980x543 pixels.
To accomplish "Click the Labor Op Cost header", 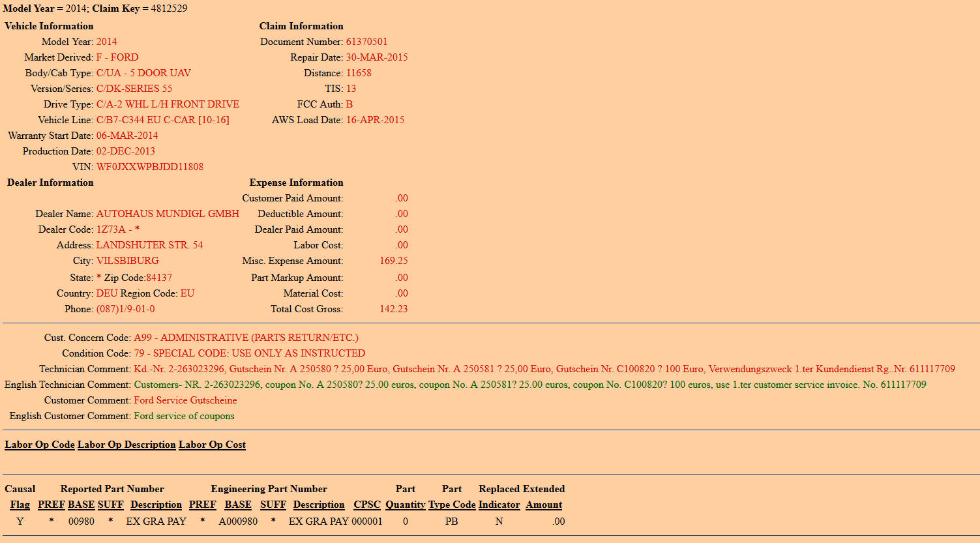I will point(212,445).
